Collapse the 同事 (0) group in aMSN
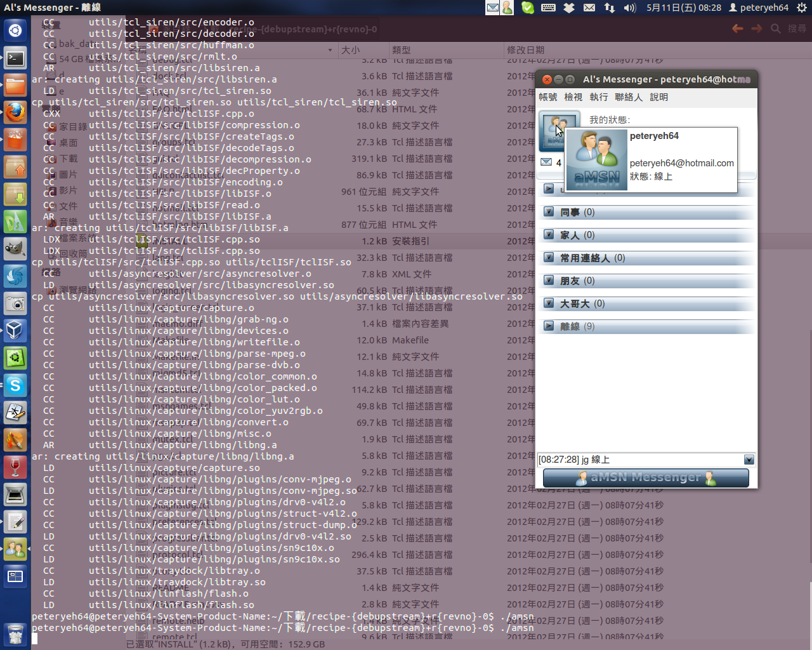The height and width of the screenshot is (650, 812). pos(549,212)
